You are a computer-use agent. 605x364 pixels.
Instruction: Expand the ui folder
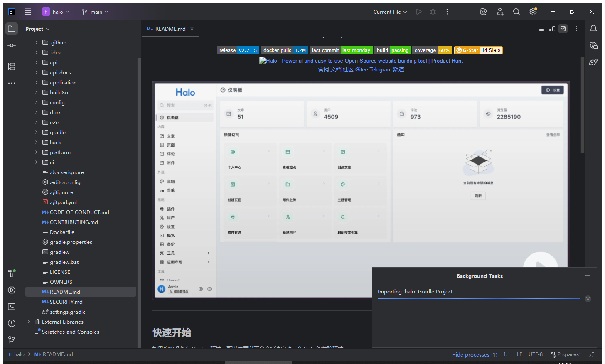pyautogui.click(x=37, y=162)
